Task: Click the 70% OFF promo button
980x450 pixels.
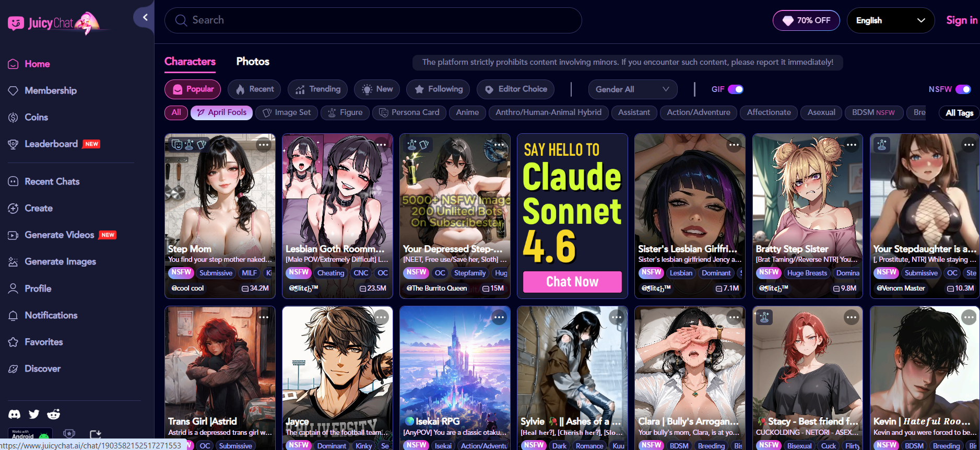Action: (x=806, y=20)
